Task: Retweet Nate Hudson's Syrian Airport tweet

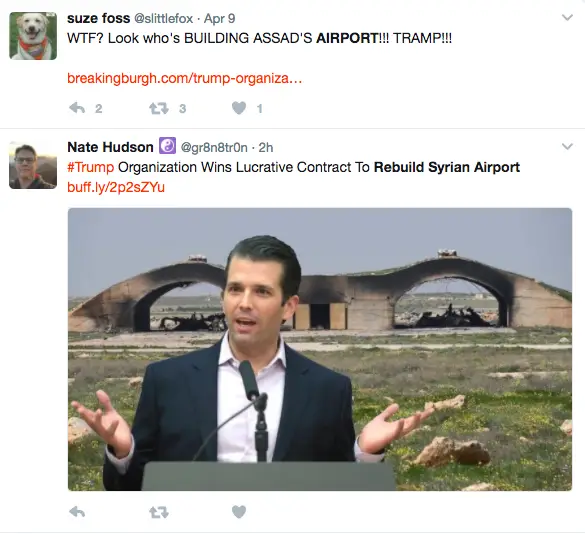Action: pos(159,512)
